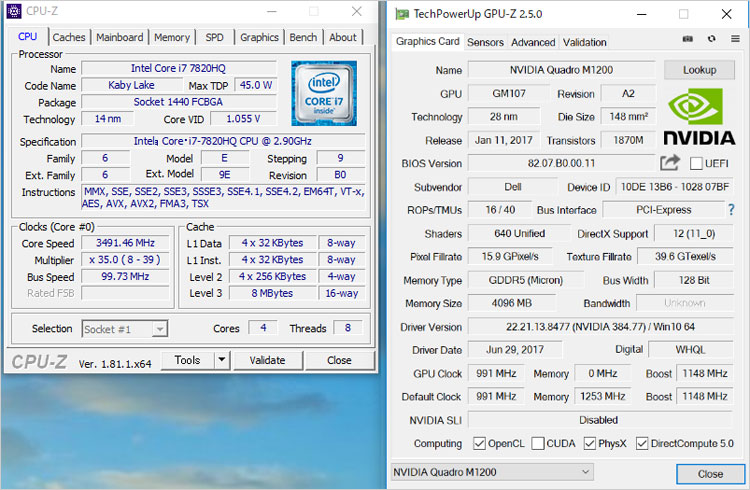Switch to the Advanced tab in GPU-Z

(x=533, y=42)
